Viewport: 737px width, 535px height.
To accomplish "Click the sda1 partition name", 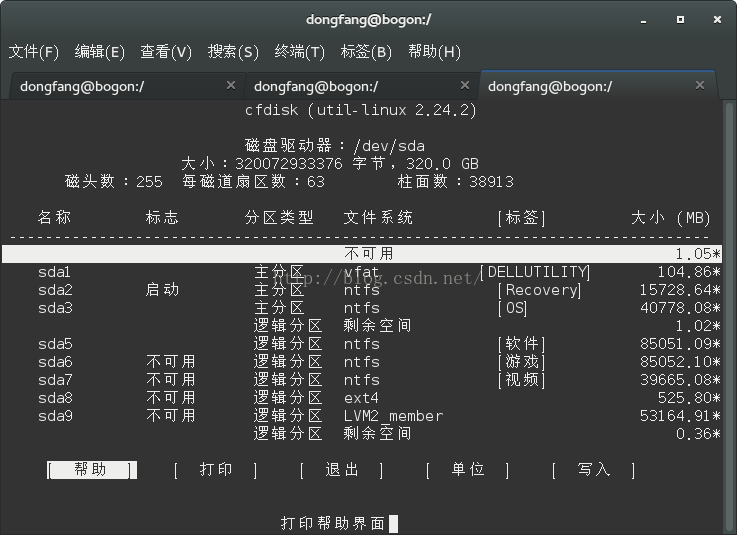I will click(55, 272).
